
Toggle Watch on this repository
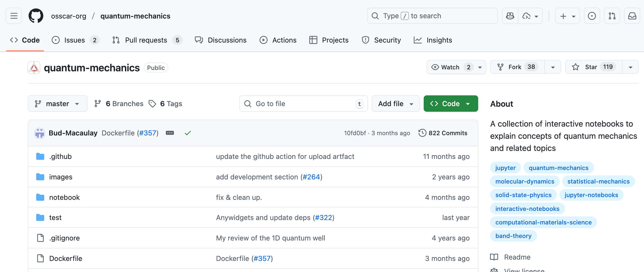[450, 67]
